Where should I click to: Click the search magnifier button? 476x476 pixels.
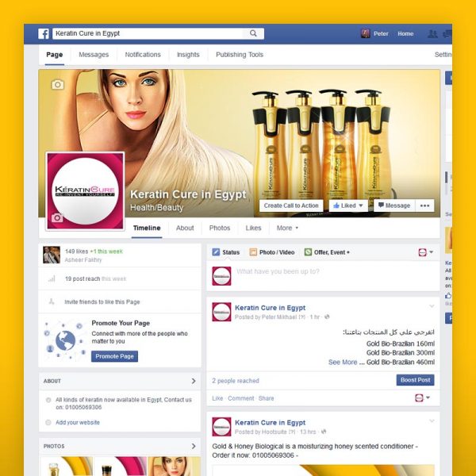click(x=253, y=33)
